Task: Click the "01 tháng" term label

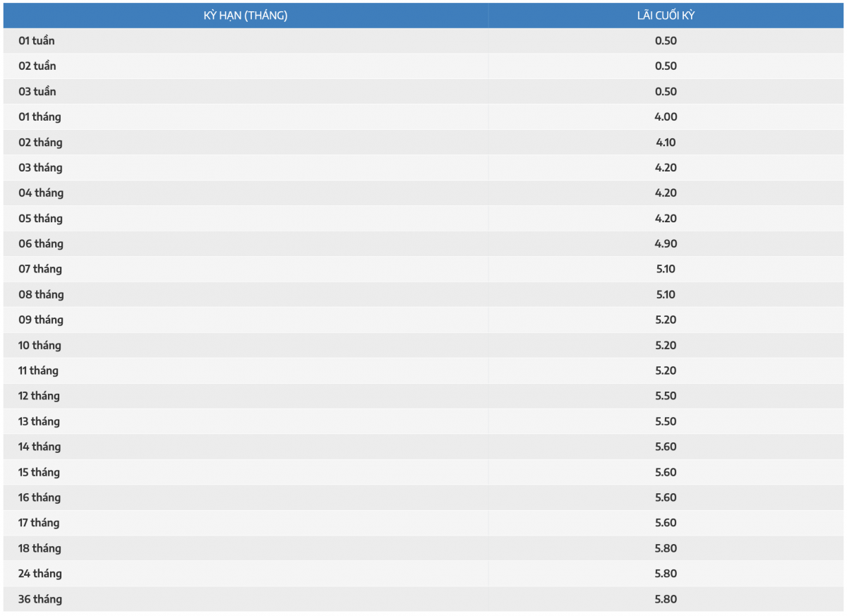Action: [40, 117]
